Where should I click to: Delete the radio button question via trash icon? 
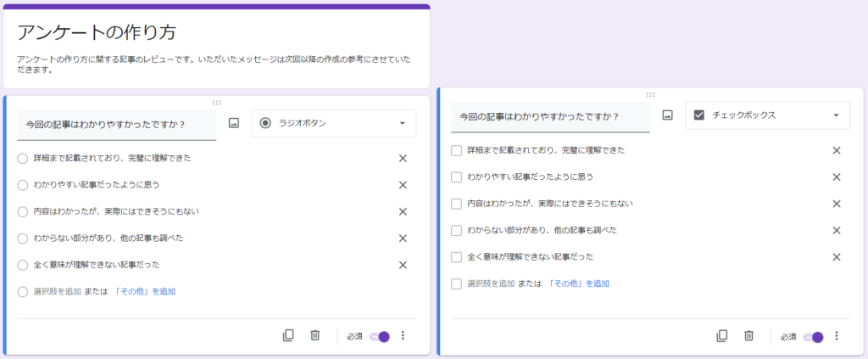coord(315,335)
